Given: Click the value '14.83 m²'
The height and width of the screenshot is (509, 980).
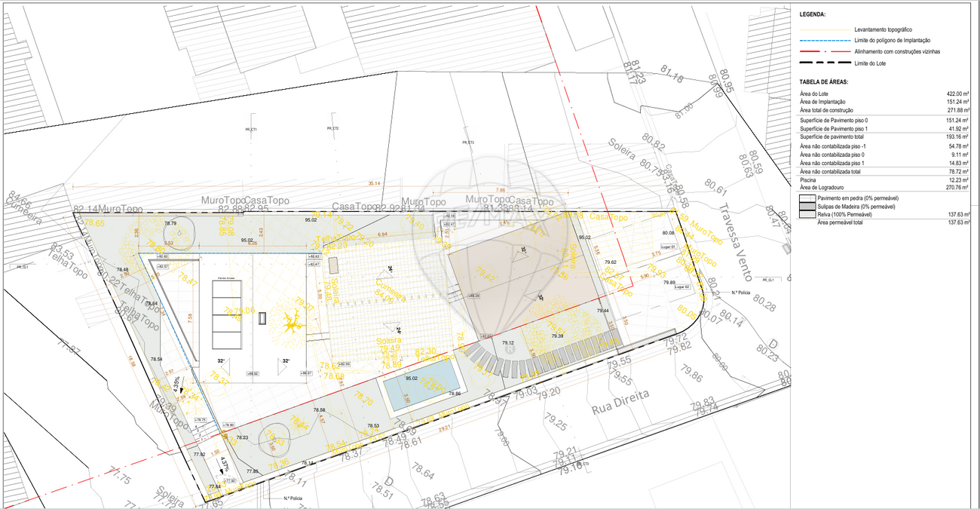Looking at the screenshot, I should (x=959, y=162).
